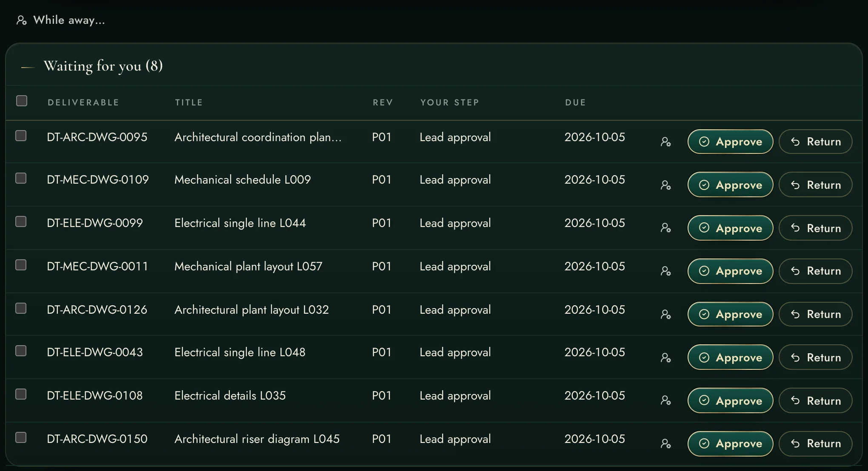Click delegate icon for DT-ARC-DWG-0150
This screenshot has width=868, height=471.
666,443
